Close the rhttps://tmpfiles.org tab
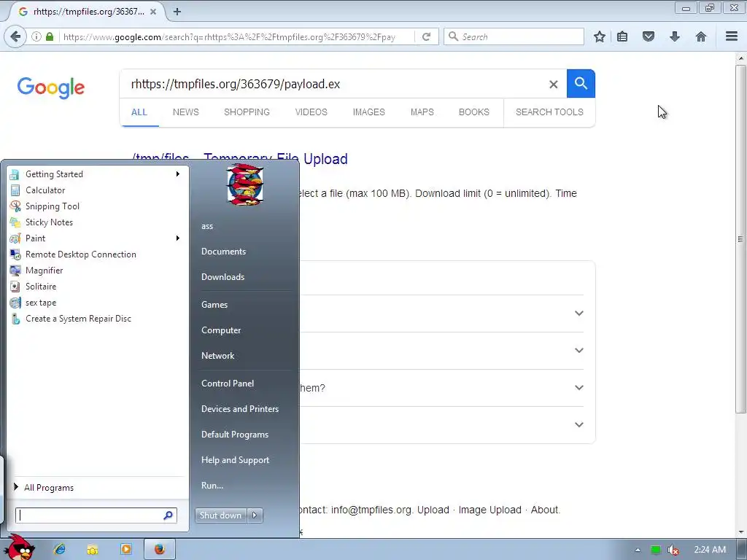 tap(153, 12)
